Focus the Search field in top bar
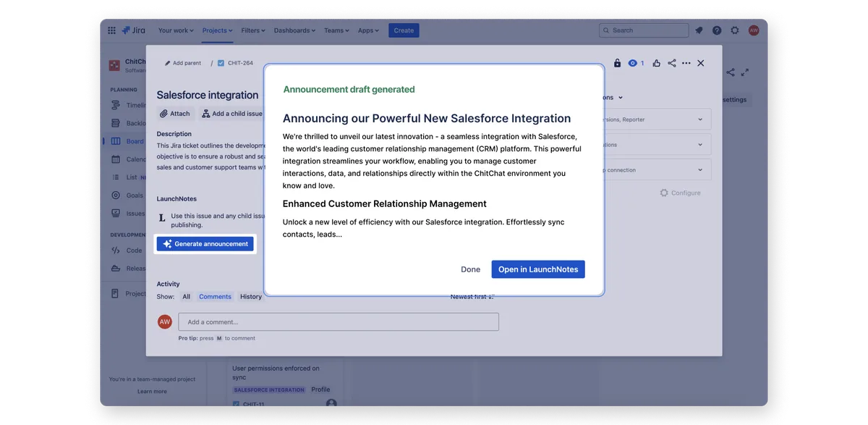868x425 pixels. coord(644,30)
